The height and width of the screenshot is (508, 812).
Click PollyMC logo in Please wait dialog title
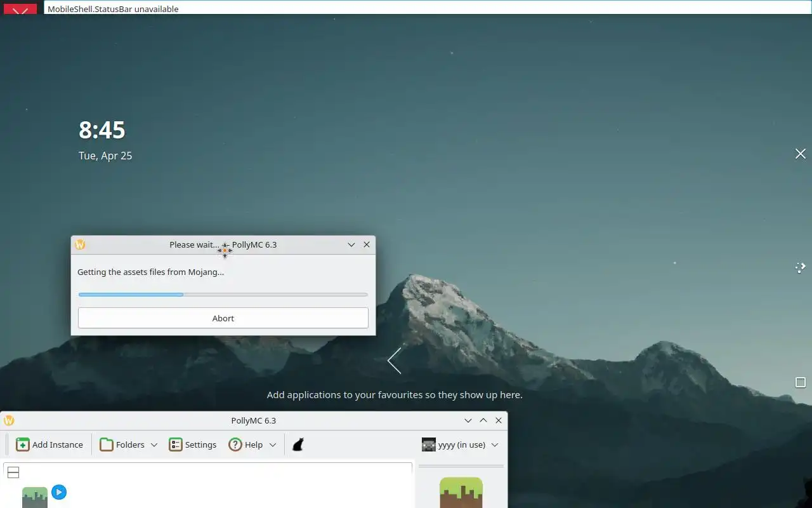click(80, 244)
